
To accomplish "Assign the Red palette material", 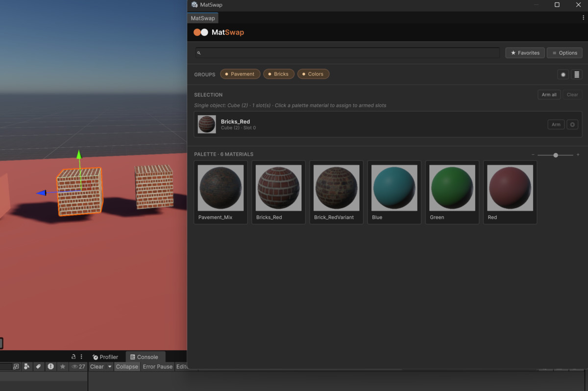I will tap(510, 192).
